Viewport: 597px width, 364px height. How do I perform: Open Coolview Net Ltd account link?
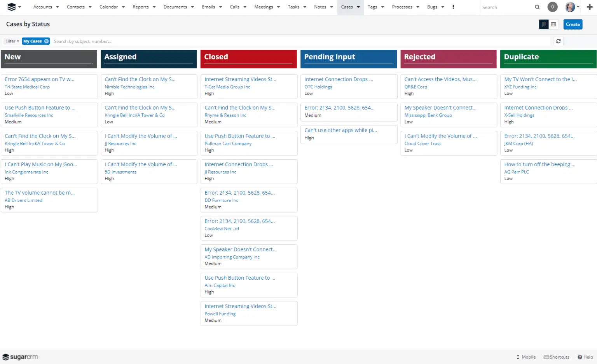pyautogui.click(x=222, y=229)
